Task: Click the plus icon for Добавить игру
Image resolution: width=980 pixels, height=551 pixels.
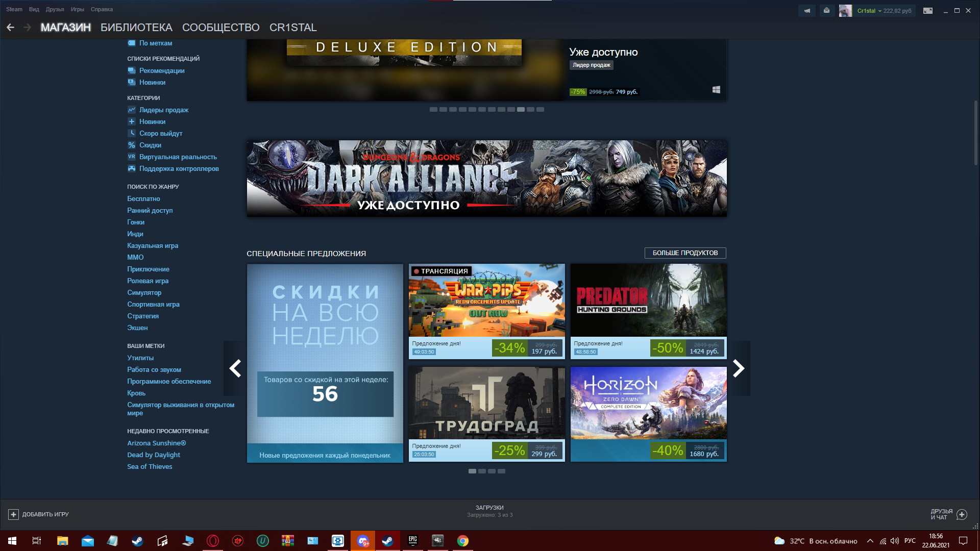Action: (x=14, y=514)
